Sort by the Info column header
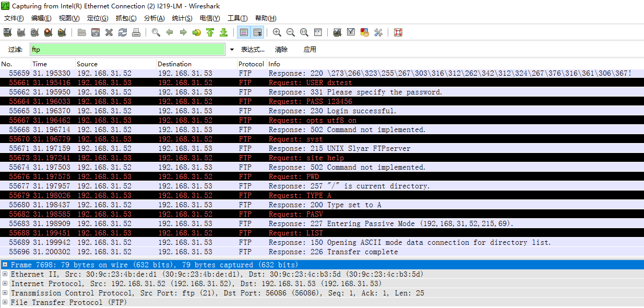This screenshot has height=308, width=644. click(x=455, y=64)
